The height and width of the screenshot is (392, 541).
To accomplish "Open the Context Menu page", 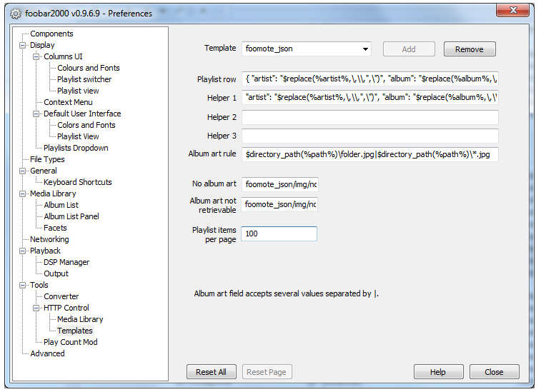I will click(x=68, y=102).
